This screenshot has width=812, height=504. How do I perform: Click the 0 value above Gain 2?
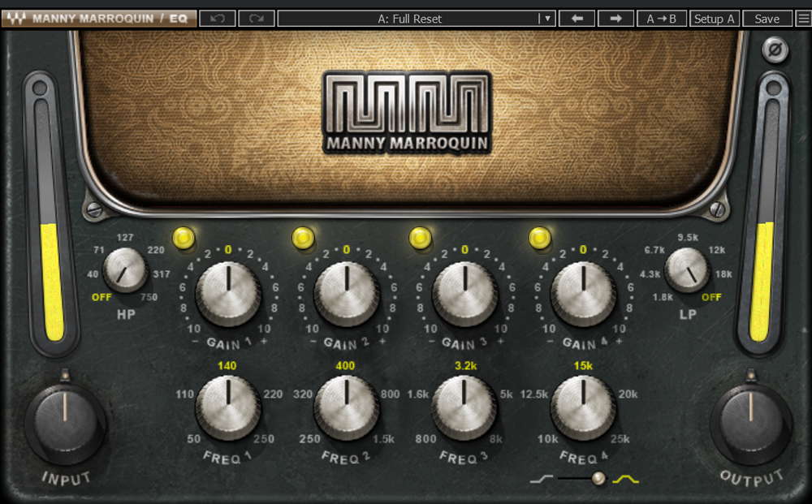coord(347,250)
